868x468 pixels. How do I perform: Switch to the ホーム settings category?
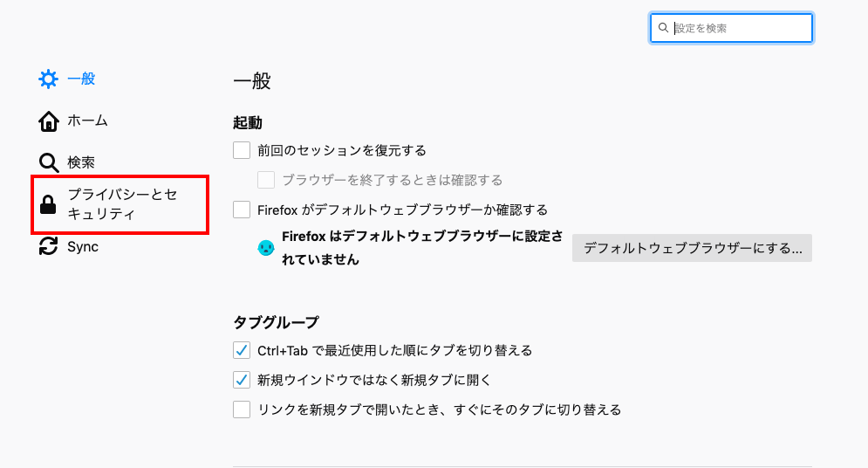pos(73,121)
